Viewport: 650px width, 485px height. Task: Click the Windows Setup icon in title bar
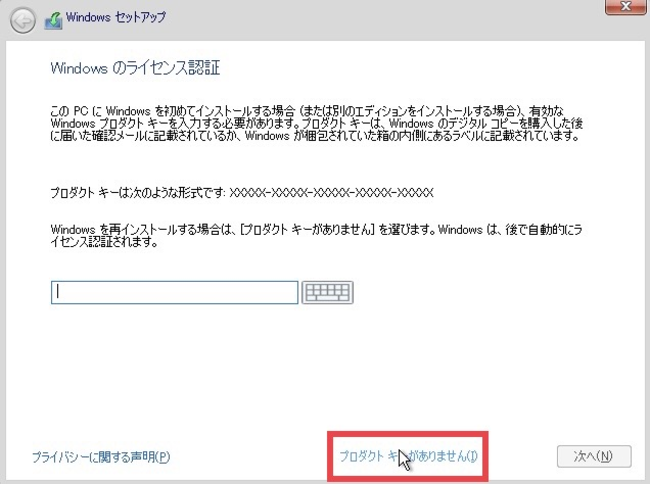coord(53,21)
